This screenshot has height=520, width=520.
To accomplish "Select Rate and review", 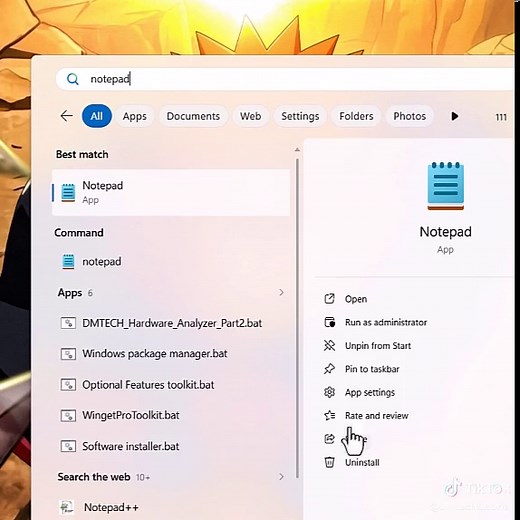I will click(x=376, y=416).
